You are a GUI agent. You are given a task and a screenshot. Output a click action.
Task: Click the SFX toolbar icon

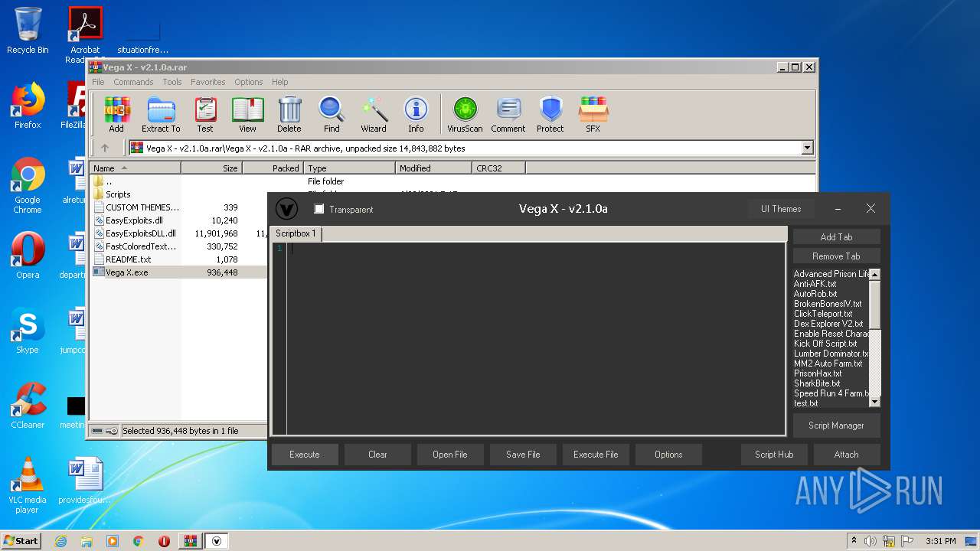click(593, 115)
